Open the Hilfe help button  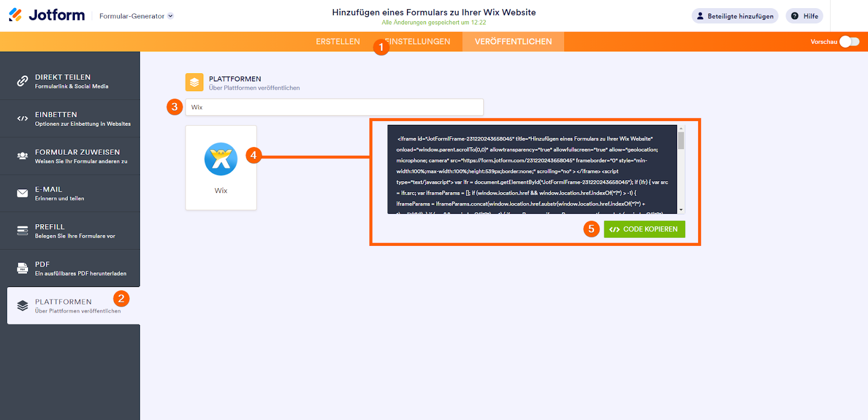click(x=805, y=16)
